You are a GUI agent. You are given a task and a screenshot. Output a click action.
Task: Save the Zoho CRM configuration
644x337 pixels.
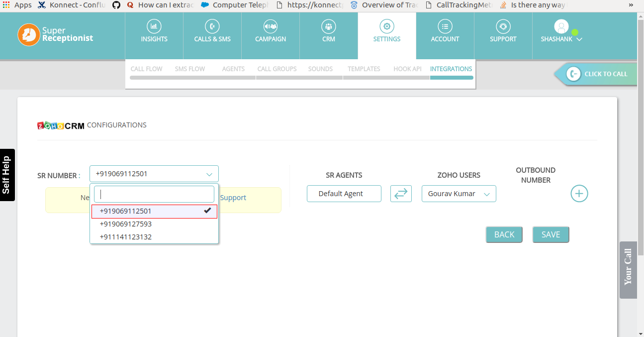pyautogui.click(x=551, y=234)
